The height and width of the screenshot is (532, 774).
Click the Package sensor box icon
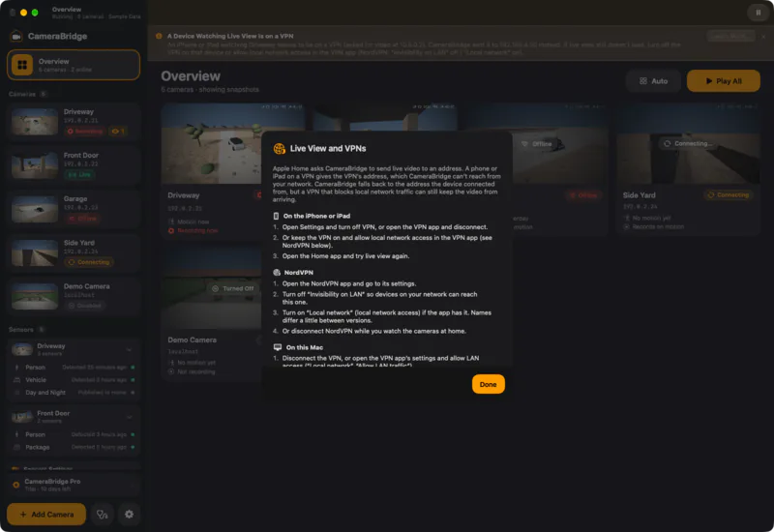pyautogui.click(x=16, y=447)
